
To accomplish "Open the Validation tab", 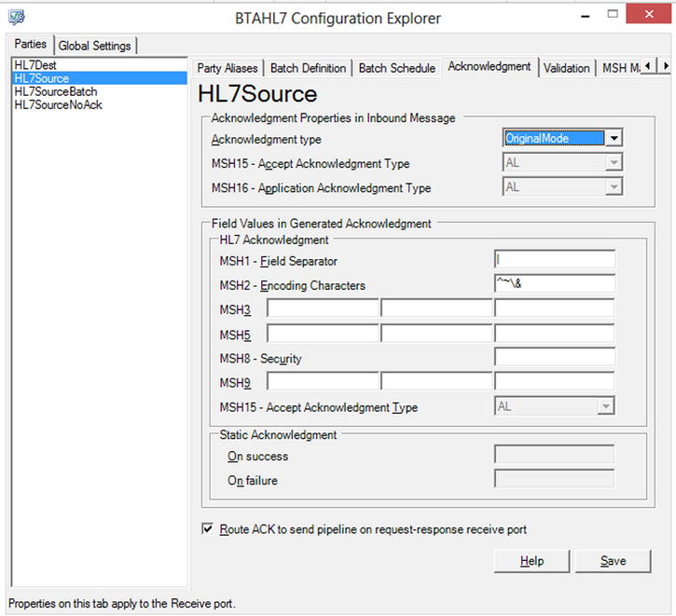I will tap(566, 68).
